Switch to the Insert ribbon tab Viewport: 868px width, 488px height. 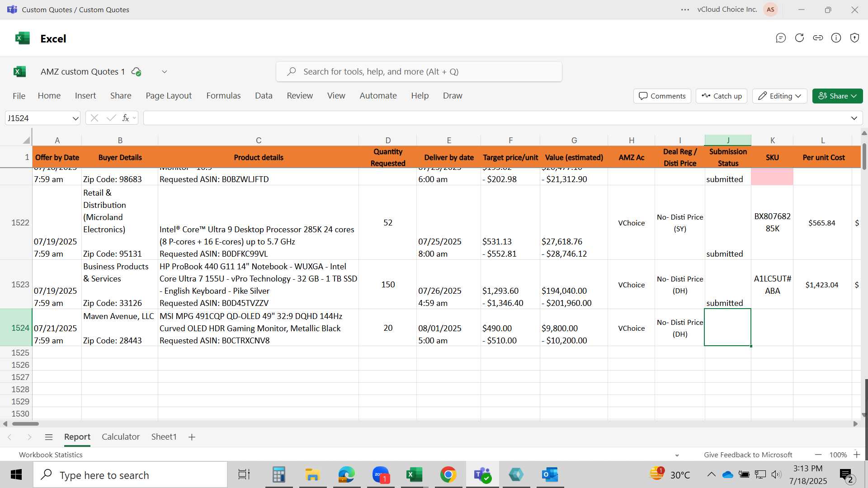pyautogui.click(x=85, y=96)
